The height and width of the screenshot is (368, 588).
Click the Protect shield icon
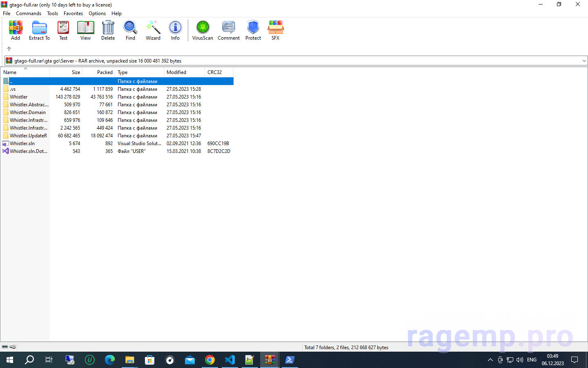tap(253, 31)
